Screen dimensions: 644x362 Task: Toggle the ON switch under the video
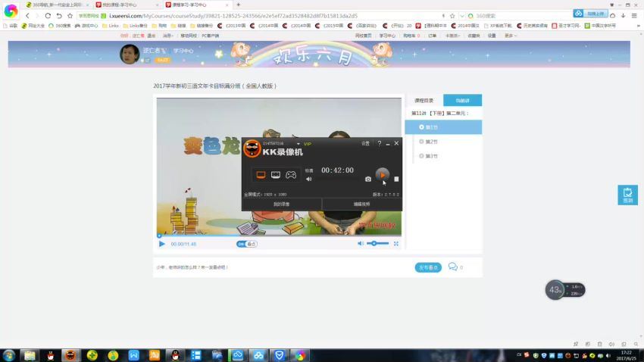click(246, 244)
